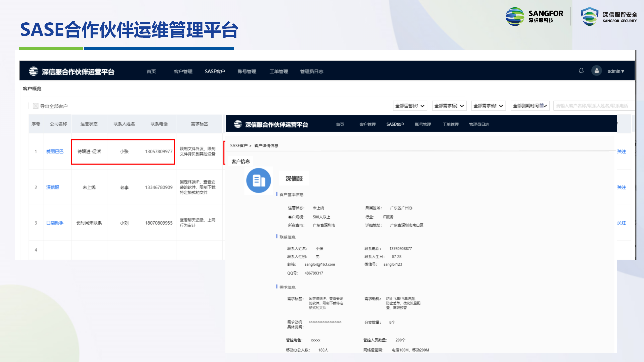Click 关注 for the 口袋助手 row
This screenshot has height=362, width=644.
click(x=622, y=223)
